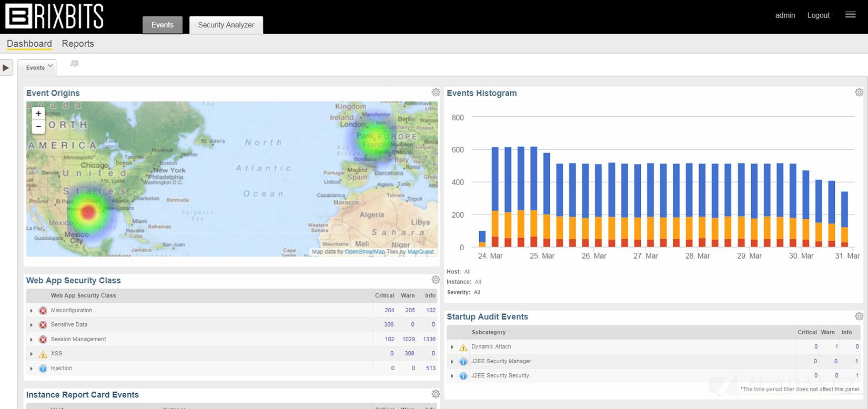This screenshot has width=868, height=409.
Task: Click the Instance Report Card Events gear
Action: click(x=436, y=394)
